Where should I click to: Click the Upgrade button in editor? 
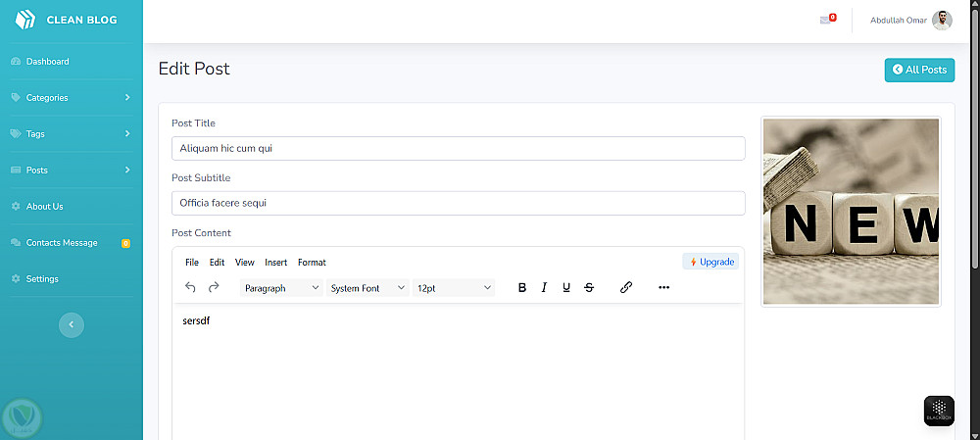pos(710,262)
